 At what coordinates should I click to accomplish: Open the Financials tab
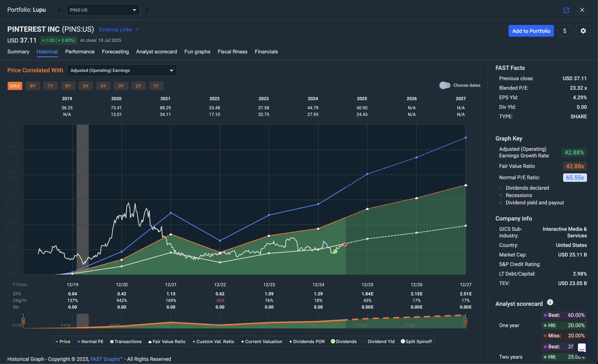point(266,52)
